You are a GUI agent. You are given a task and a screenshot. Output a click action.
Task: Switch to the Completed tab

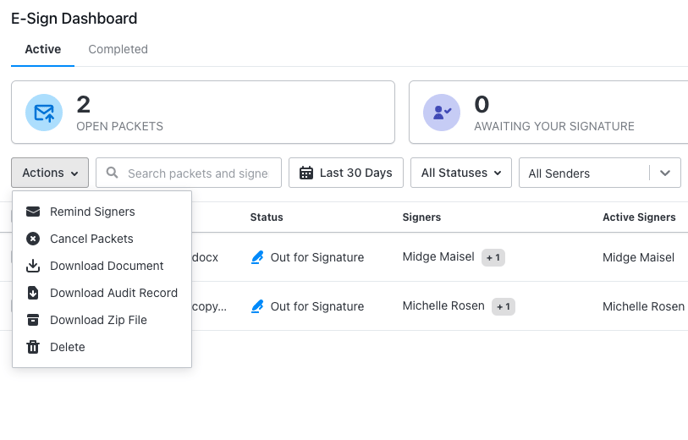[x=118, y=49]
